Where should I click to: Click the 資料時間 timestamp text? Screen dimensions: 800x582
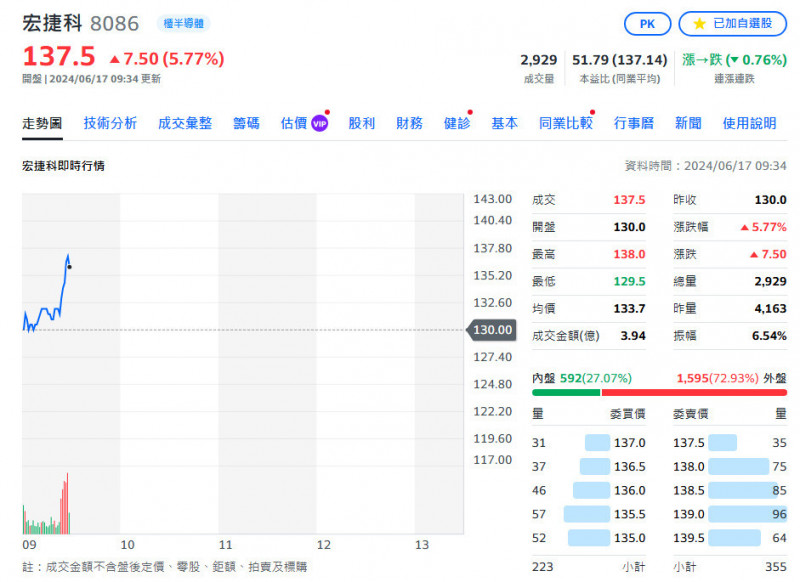pyautogui.click(x=706, y=166)
